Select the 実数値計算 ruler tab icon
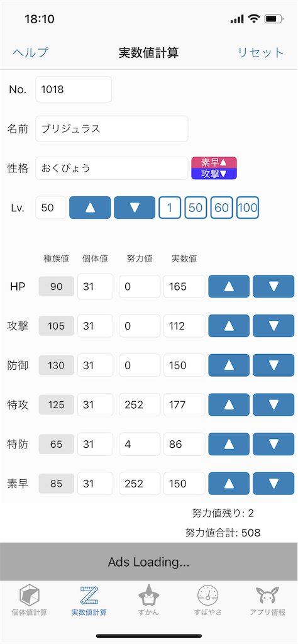 (x=89, y=596)
